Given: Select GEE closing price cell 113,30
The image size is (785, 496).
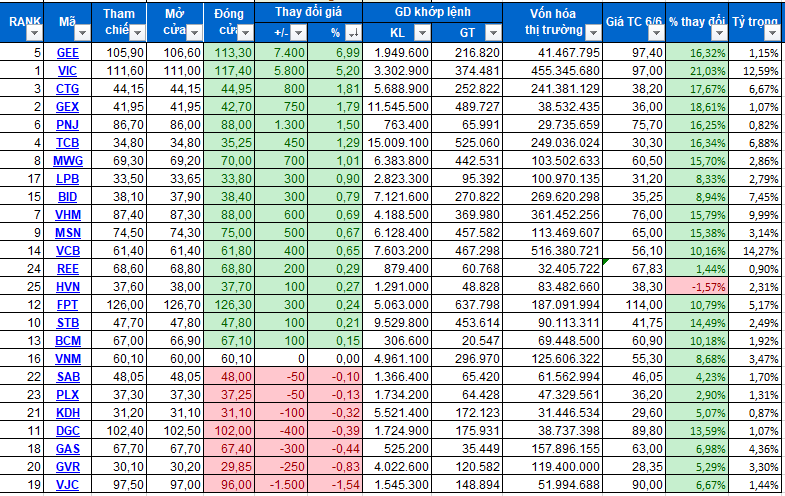Looking at the screenshot, I should (229, 53).
